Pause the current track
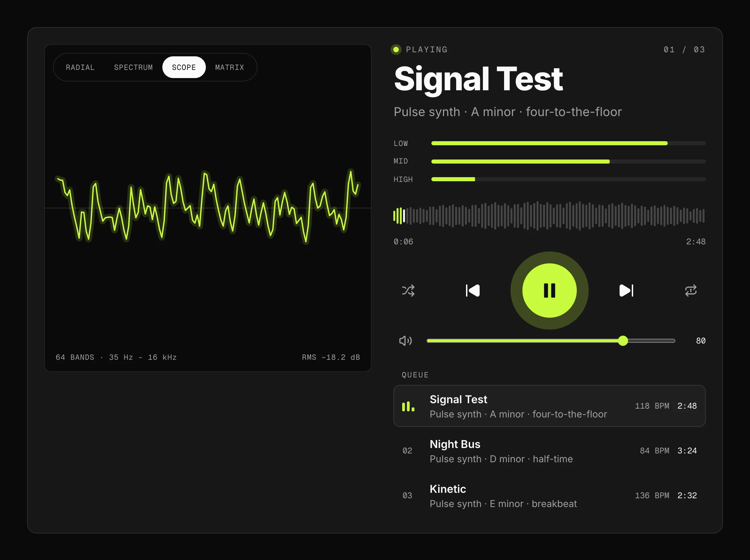Viewport: 750px width, 560px height. coord(549,291)
